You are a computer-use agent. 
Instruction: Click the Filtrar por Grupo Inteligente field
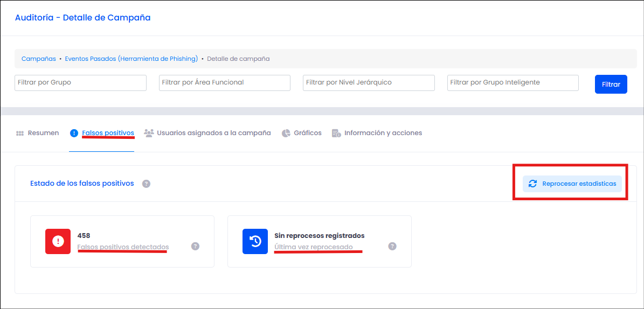tap(513, 82)
